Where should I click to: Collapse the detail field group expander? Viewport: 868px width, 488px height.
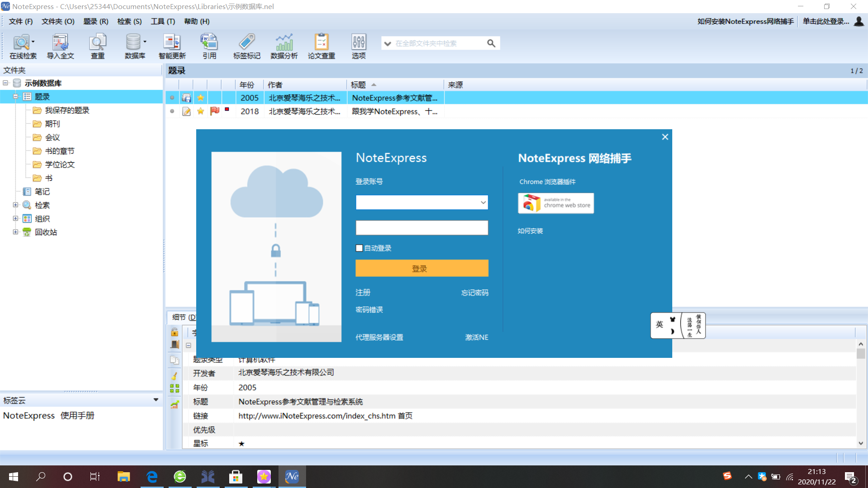(x=189, y=345)
